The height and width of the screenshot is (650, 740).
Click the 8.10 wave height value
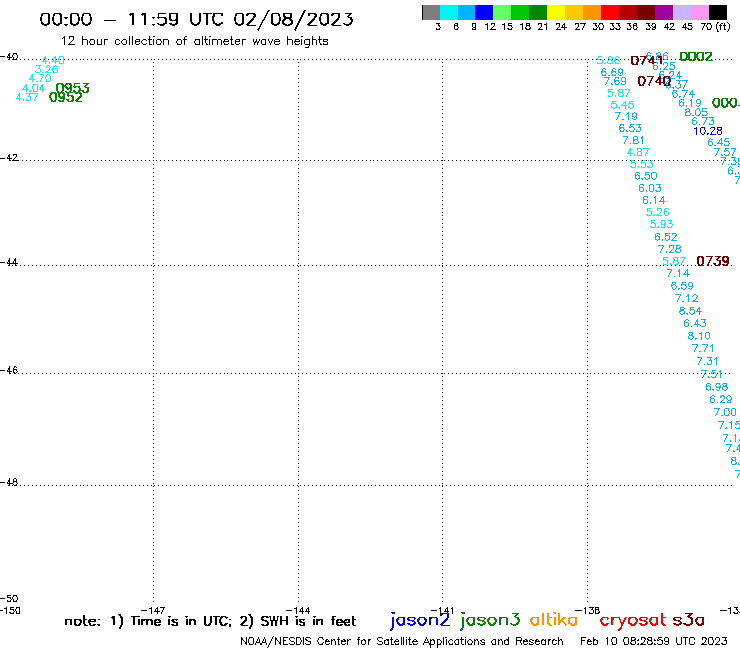[699, 336]
